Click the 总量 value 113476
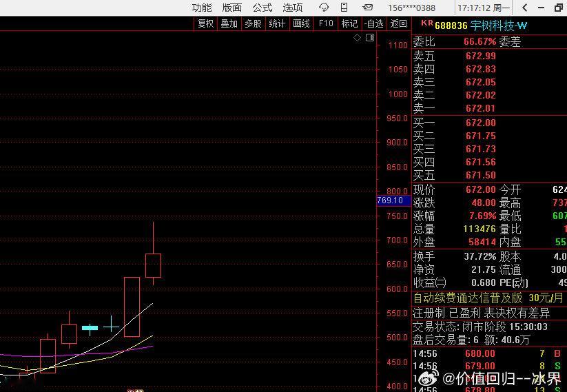567x392 pixels. point(480,229)
